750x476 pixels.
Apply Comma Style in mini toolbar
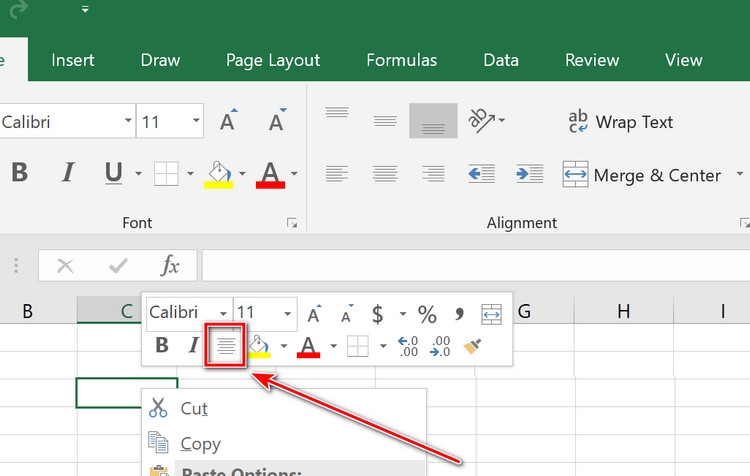click(x=459, y=314)
